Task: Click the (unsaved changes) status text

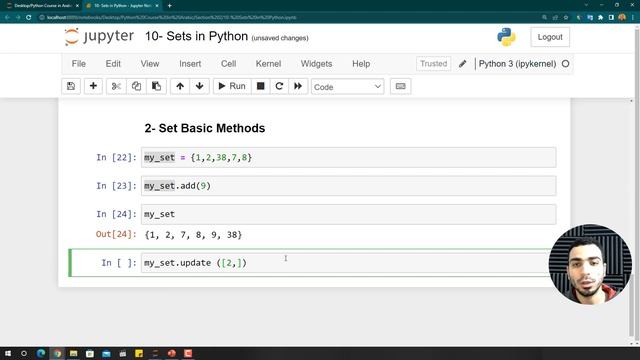Action: click(x=280, y=38)
